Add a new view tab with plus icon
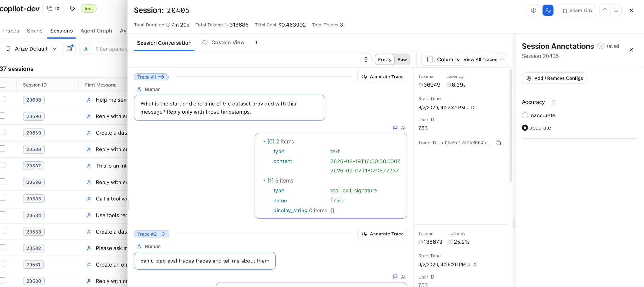The image size is (644, 287). (256, 42)
